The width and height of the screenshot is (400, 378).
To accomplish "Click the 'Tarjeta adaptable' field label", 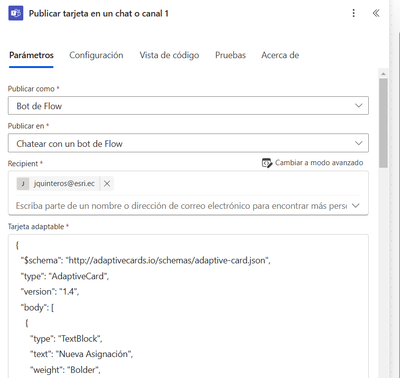I will point(36,227).
